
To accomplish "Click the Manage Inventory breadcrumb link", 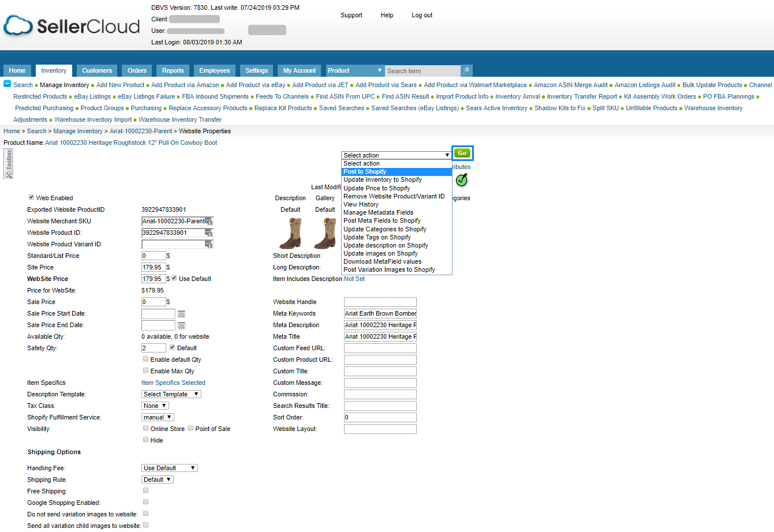I will coord(78,131).
